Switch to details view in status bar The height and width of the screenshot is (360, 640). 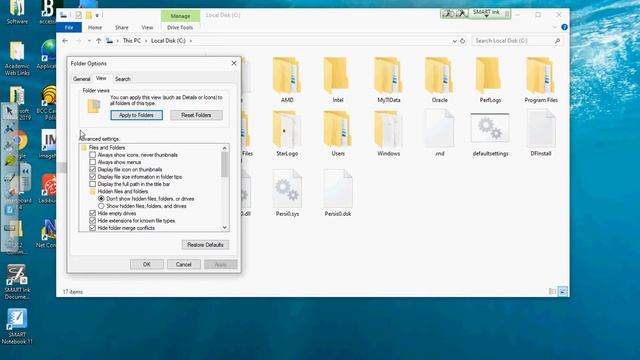coord(552,291)
